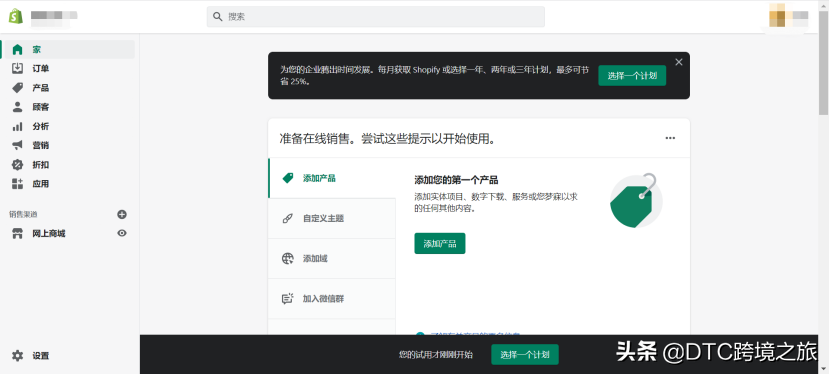The height and width of the screenshot is (375, 830).
Task: Select the 自定义主题 setup tab
Action: [x=332, y=218]
